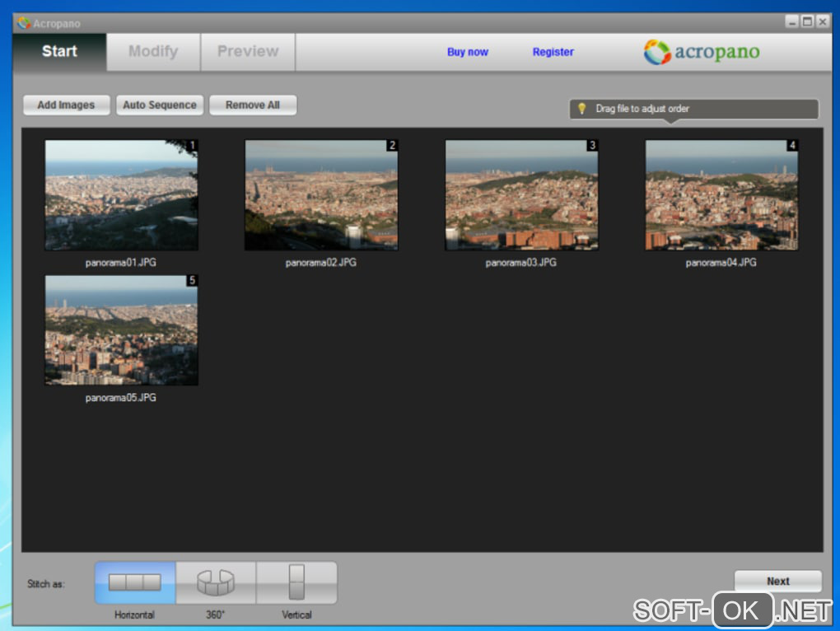The image size is (840, 631).
Task: Click the lightbulb hint icon
Action: [x=581, y=108]
